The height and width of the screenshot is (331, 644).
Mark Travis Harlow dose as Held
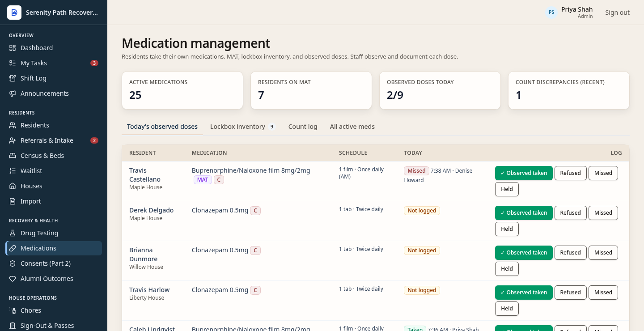[507, 309]
